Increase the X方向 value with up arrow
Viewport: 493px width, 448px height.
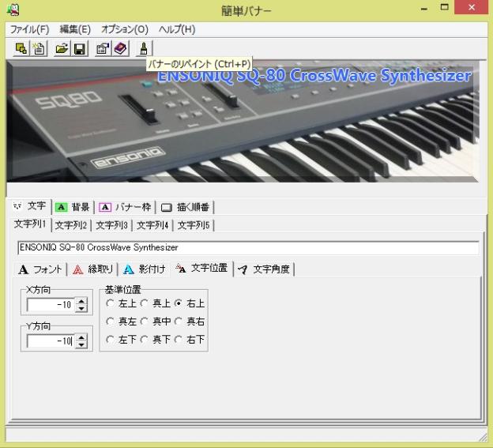[80, 301]
